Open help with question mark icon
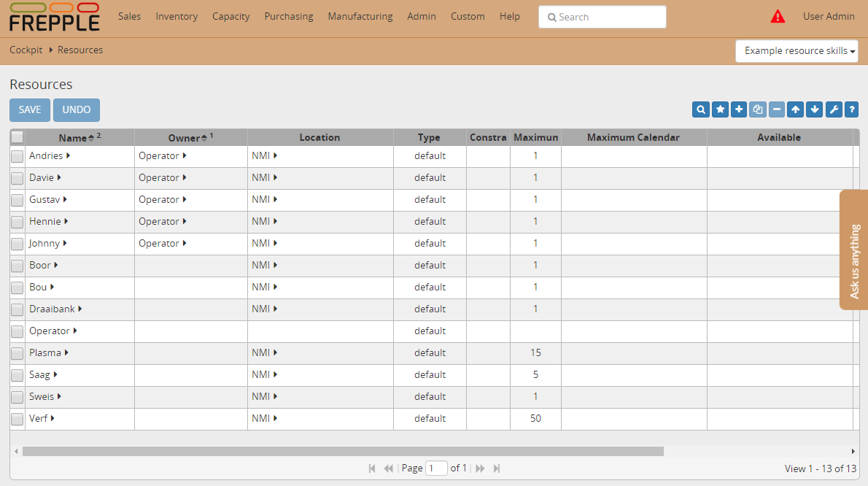868x486 pixels. click(x=851, y=109)
